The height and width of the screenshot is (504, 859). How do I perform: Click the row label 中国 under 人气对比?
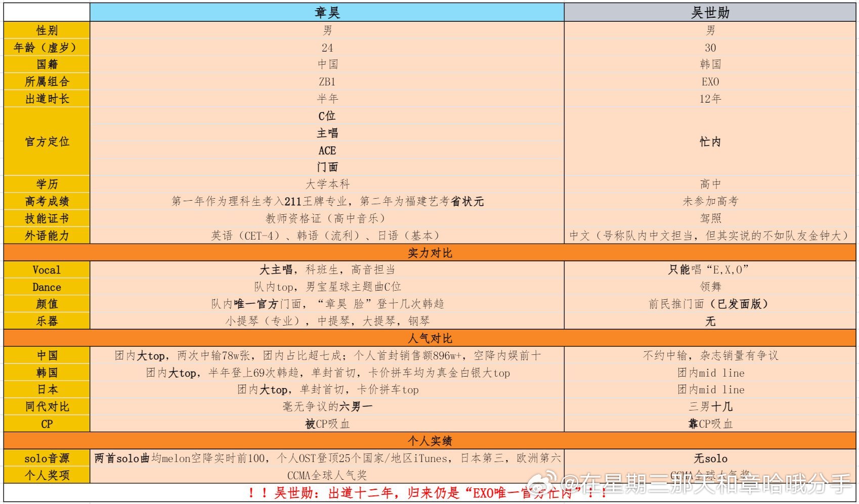(47, 355)
